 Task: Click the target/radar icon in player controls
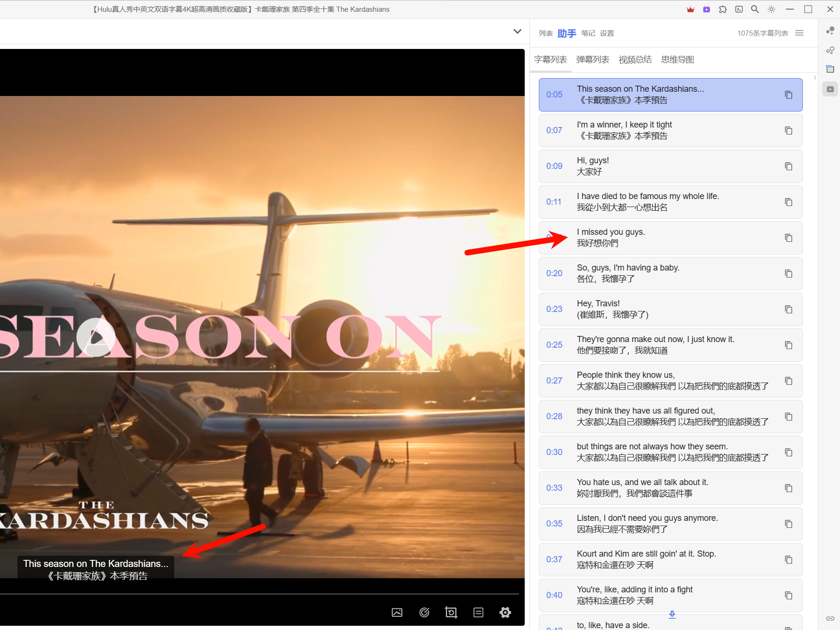point(424,612)
